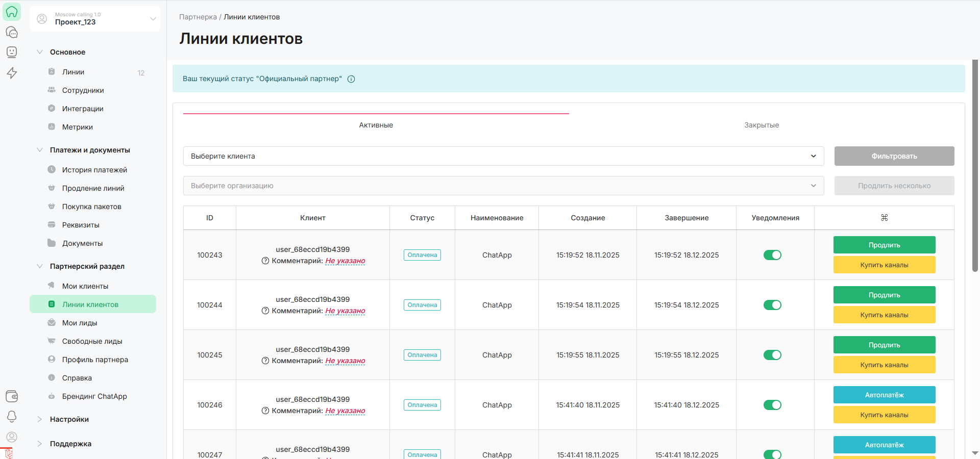
Task: Click the lightning bolt icon in left rail
Action: click(x=12, y=73)
